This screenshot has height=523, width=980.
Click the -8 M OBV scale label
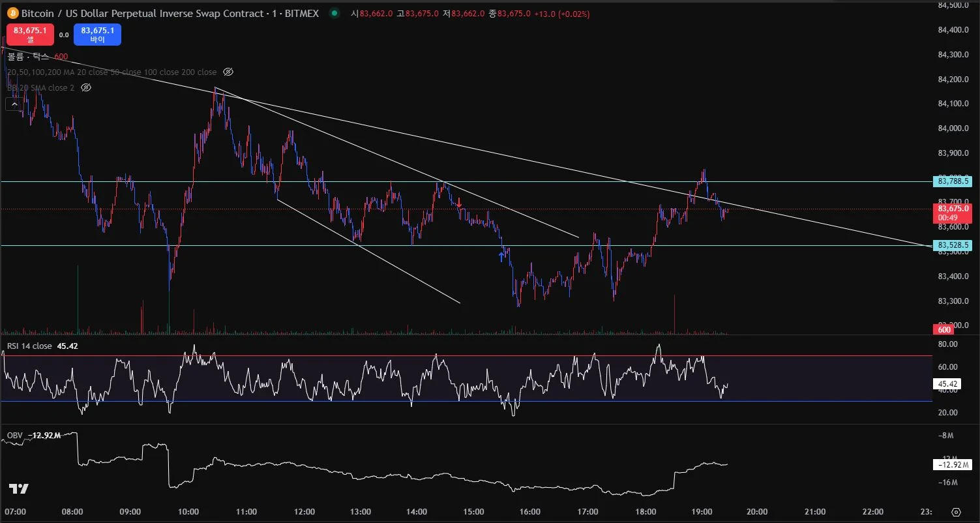pyautogui.click(x=947, y=435)
